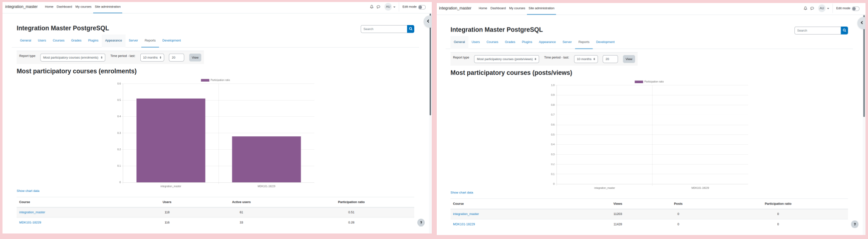This screenshot has height=239, width=868.
Task: Open Appearance tab in left window
Action: [114, 41]
